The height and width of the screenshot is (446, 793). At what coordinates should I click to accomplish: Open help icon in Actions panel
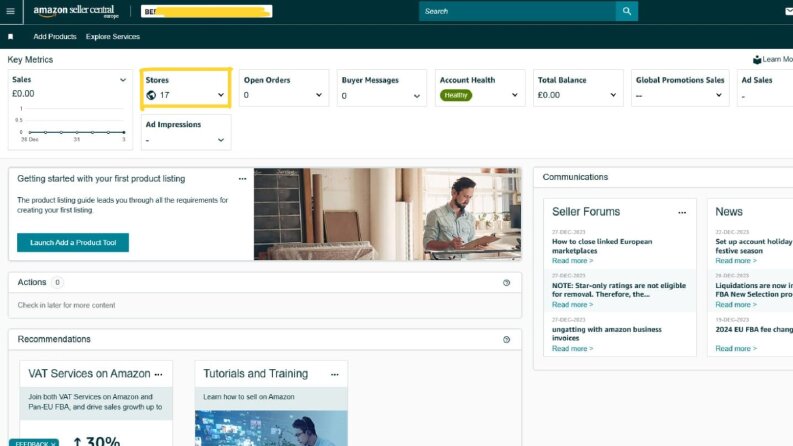click(506, 283)
